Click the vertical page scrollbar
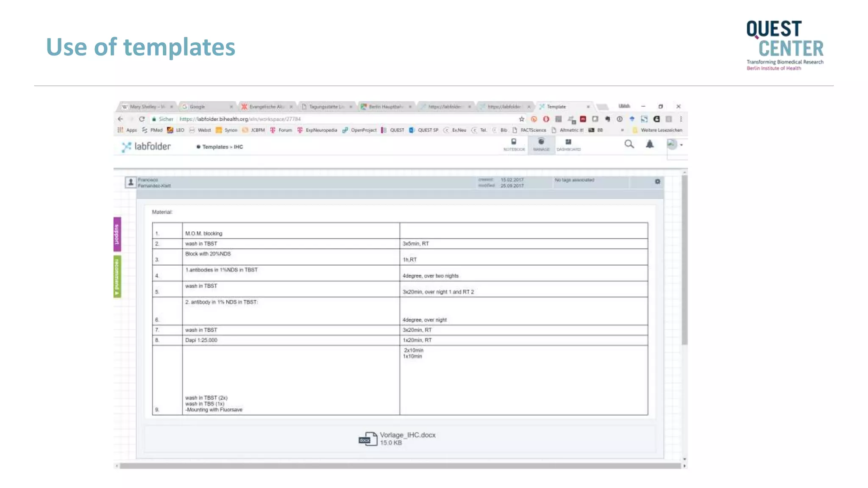This screenshot has width=868, height=488. 684,259
